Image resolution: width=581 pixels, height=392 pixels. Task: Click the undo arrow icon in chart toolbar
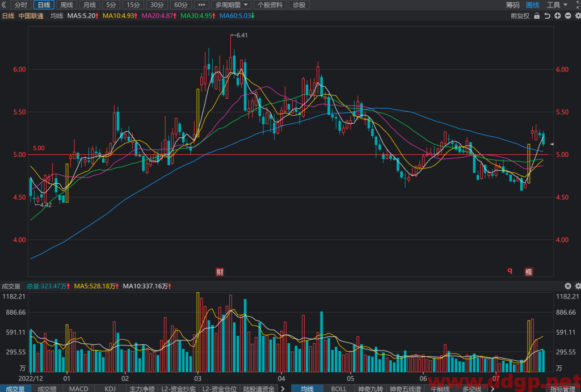[547, 16]
